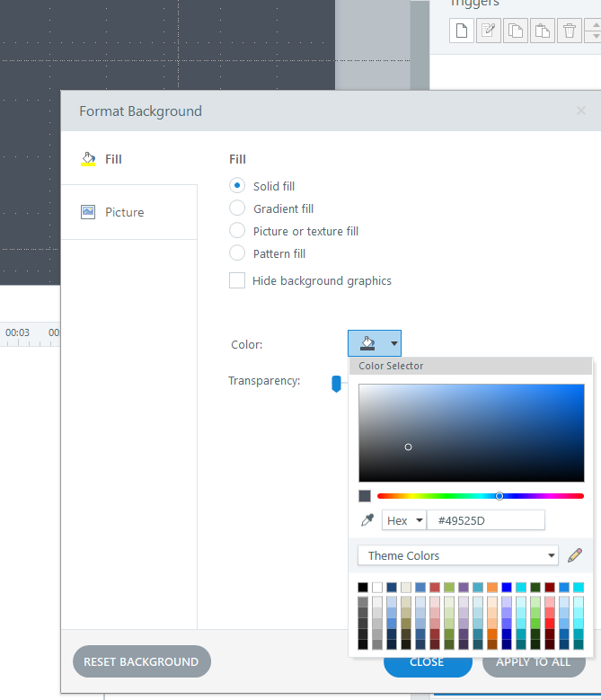The width and height of the screenshot is (601, 700).
Task: Activate the eyedropper color picker tool
Action: click(367, 520)
